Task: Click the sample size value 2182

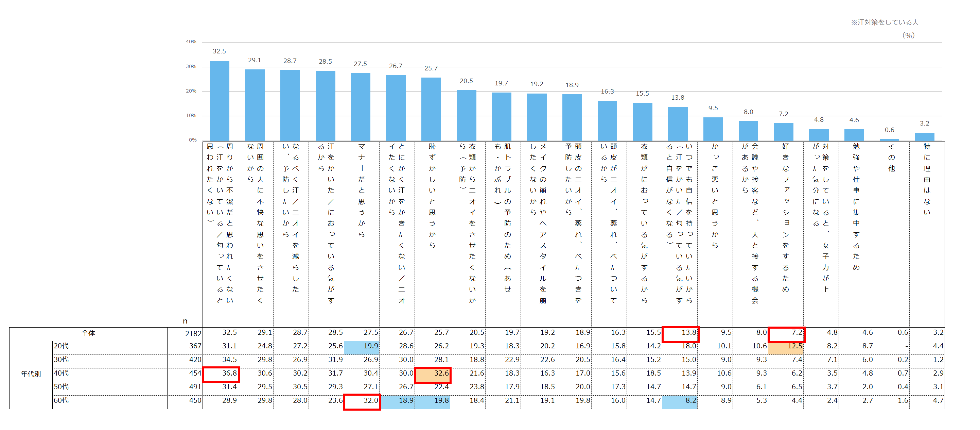Action: 193,334
